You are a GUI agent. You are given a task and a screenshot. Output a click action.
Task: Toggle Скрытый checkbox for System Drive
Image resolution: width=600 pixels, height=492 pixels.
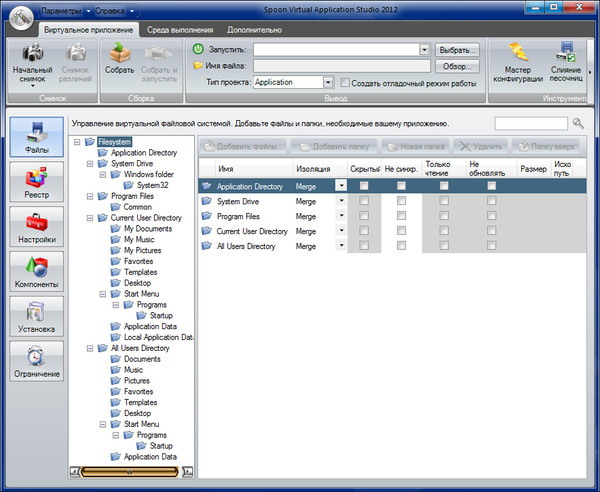click(x=364, y=201)
